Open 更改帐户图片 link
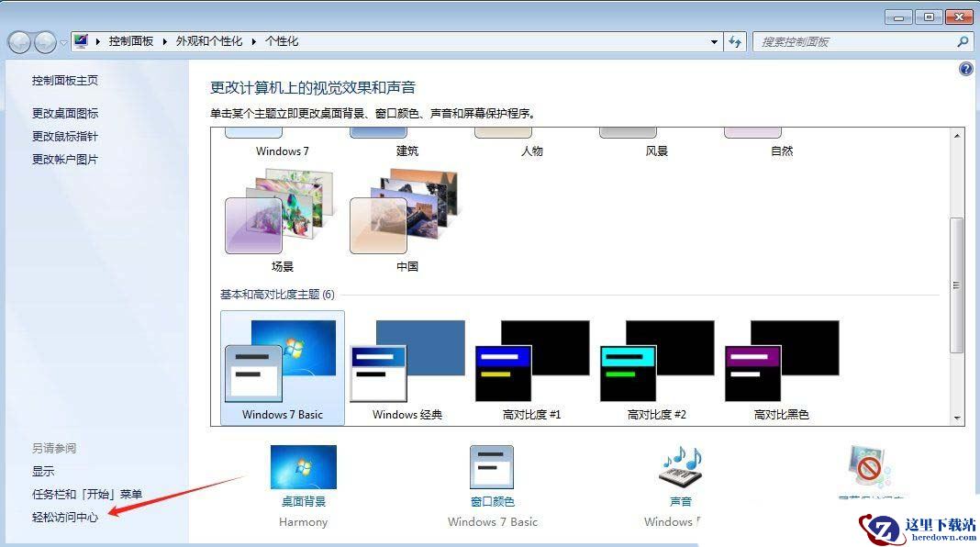 pos(65,160)
